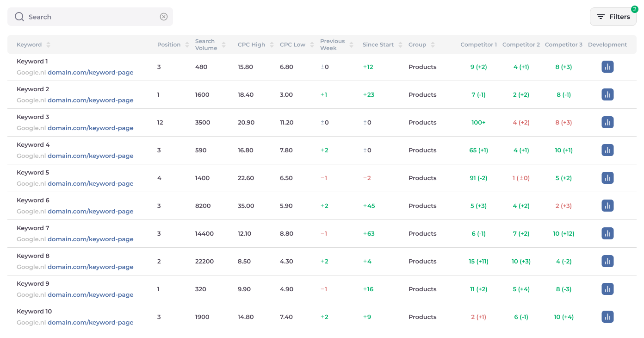Open Development chart for Keyword 4
The image size is (644, 338).
pyautogui.click(x=607, y=150)
